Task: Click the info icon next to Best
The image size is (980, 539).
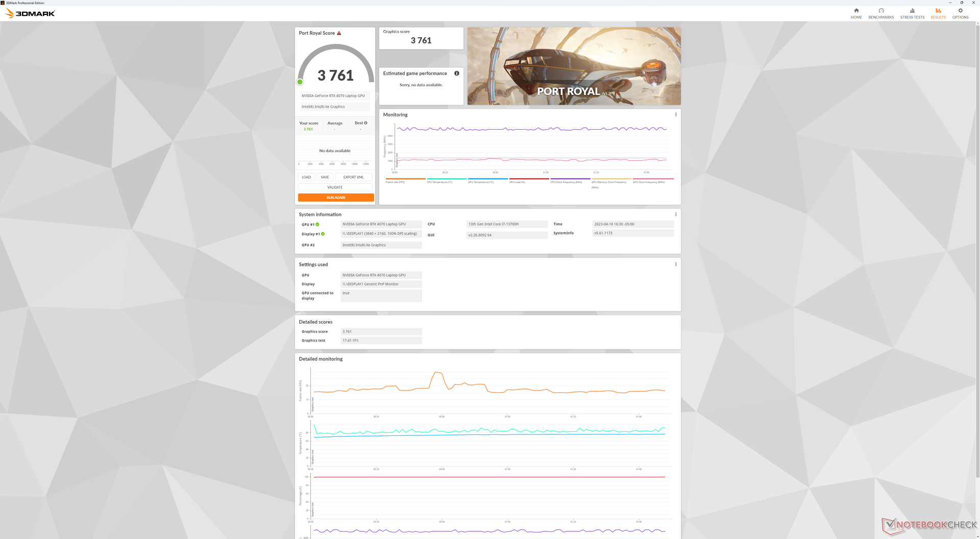Action: click(365, 123)
